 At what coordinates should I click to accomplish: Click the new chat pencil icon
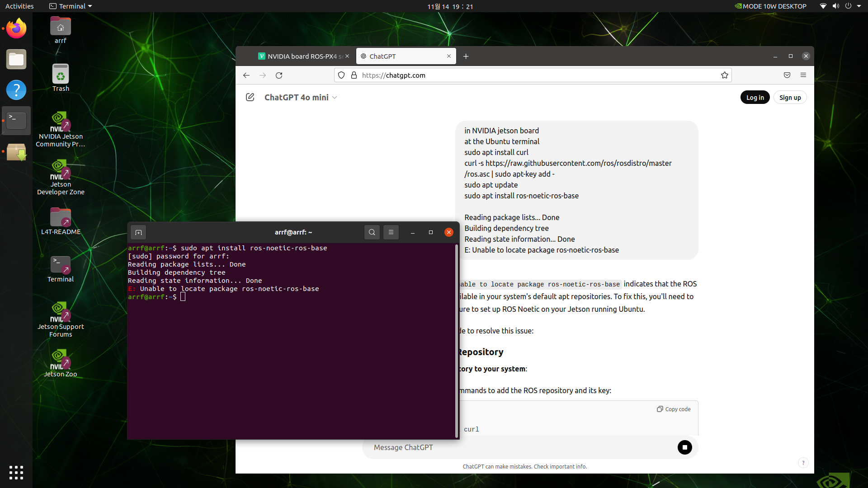[x=250, y=97]
